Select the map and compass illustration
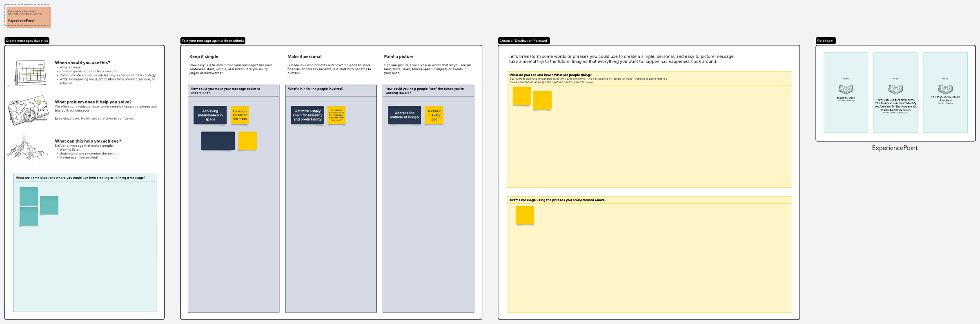The height and width of the screenshot is (324, 980). 28,111
